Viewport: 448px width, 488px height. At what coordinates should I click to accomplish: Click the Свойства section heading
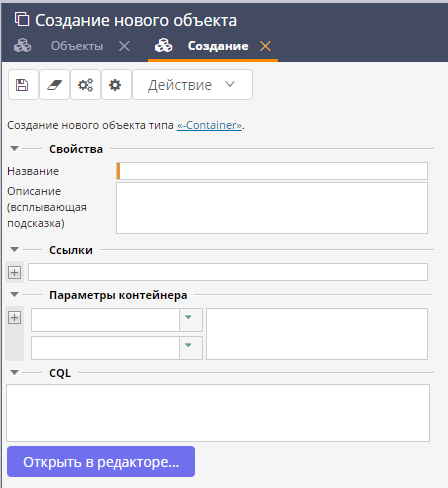click(x=76, y=149)
